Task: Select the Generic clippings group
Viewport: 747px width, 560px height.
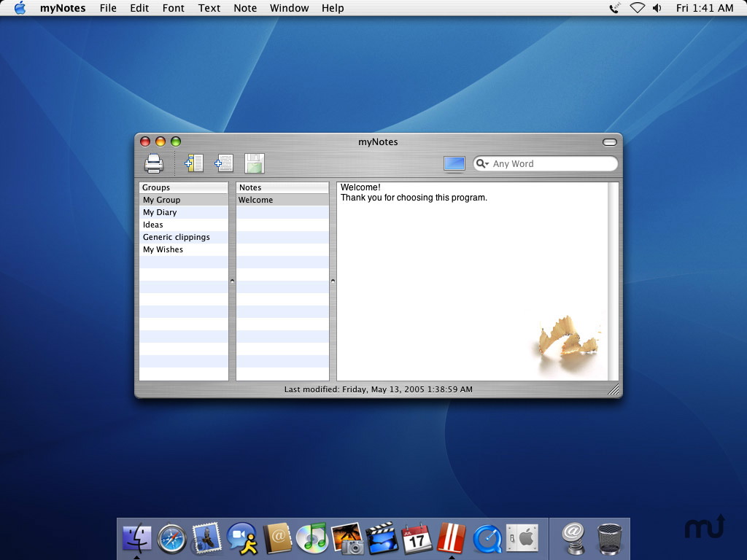Action: tap(183, 237)
